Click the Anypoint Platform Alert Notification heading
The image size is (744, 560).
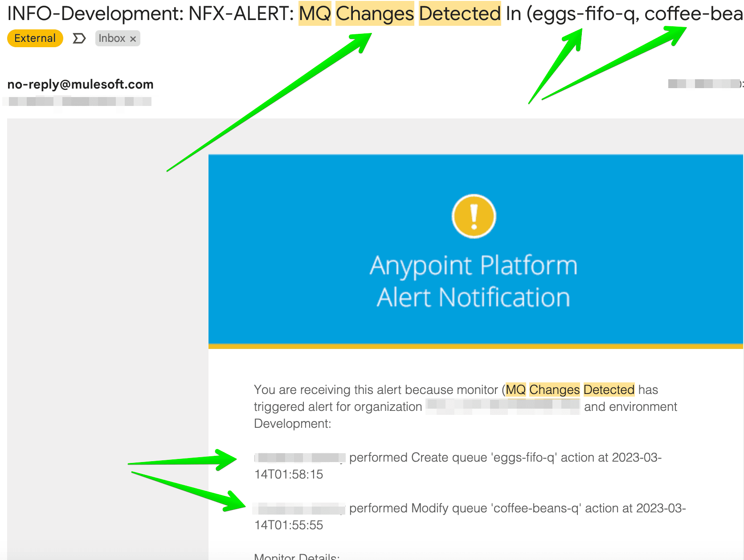pos(474,281)
